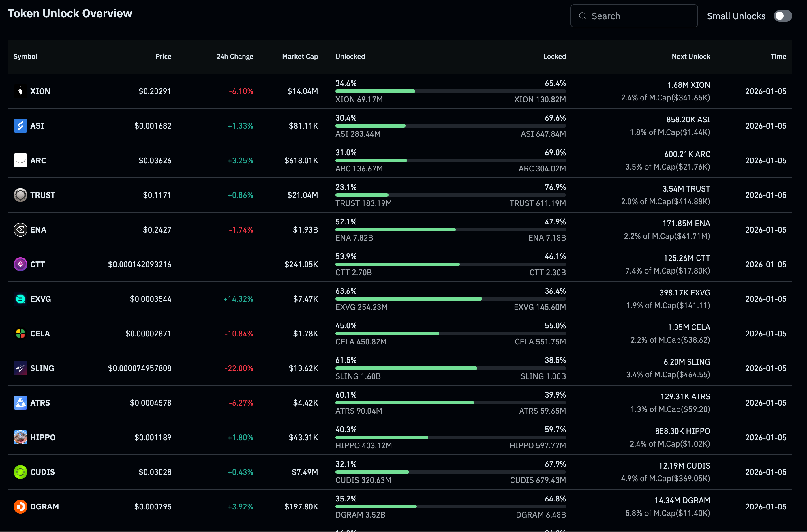Open the ATRS token link

(x=40, y=403)
